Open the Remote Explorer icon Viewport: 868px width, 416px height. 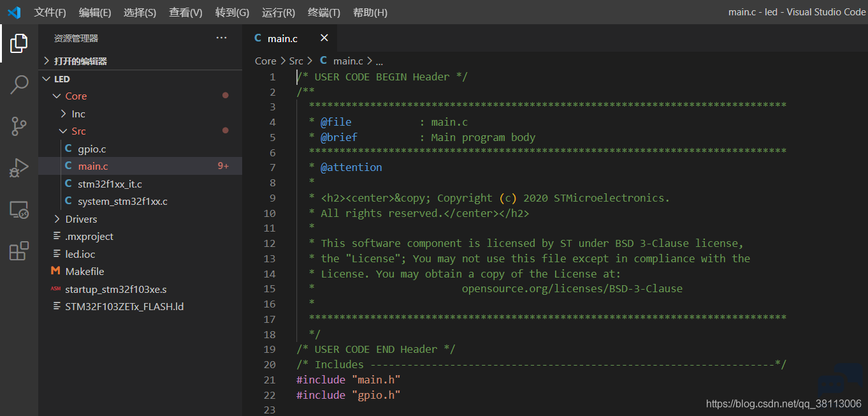[x=19, y=209]
